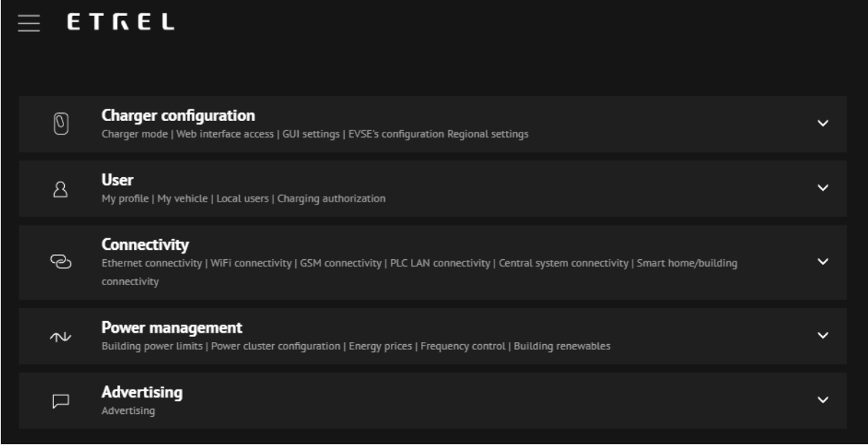Click the Power management arrows icon

[x=61, y=336]
